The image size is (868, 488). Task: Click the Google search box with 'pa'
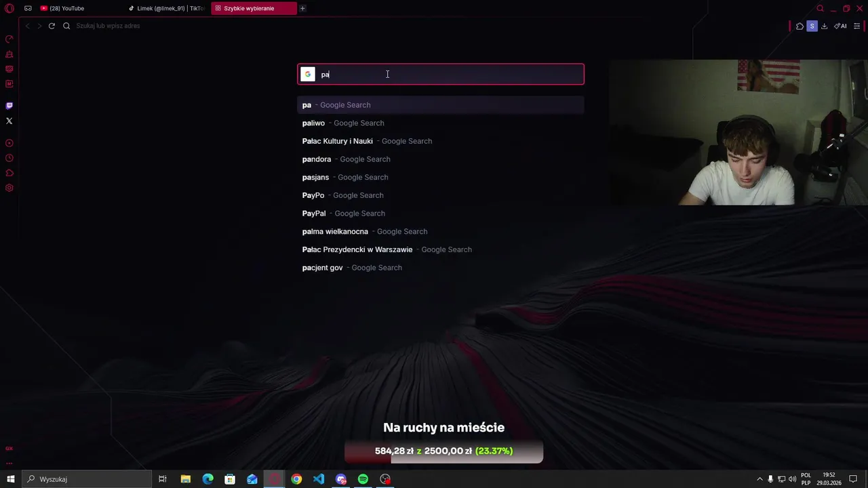[441, 75]
